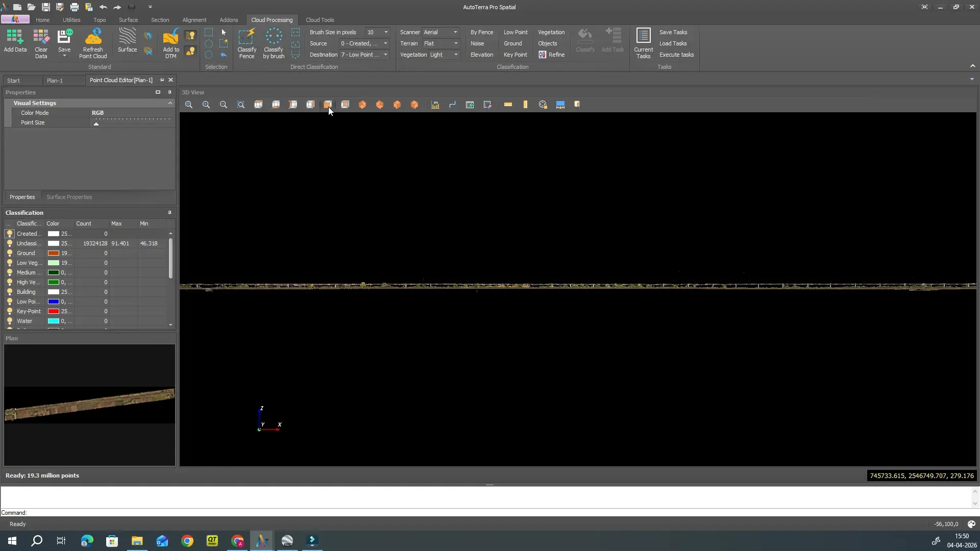980x551 pixels.
Task: Open the Current Tasks icon
Action: pyautogui.click(x=643, y=44)
